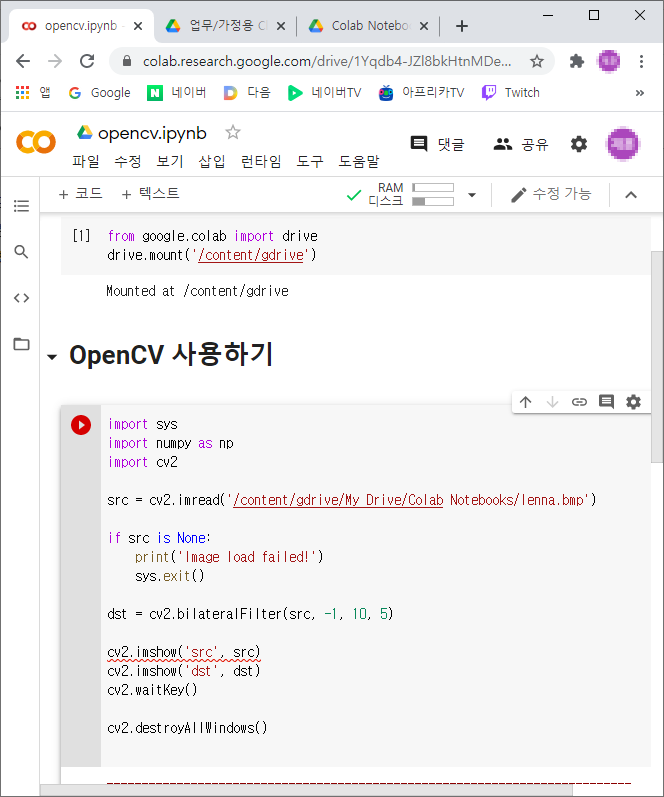Click the cv2.bilateralFilter code line
The height and width of the screenshot is (797, 664).
point(250,614)
